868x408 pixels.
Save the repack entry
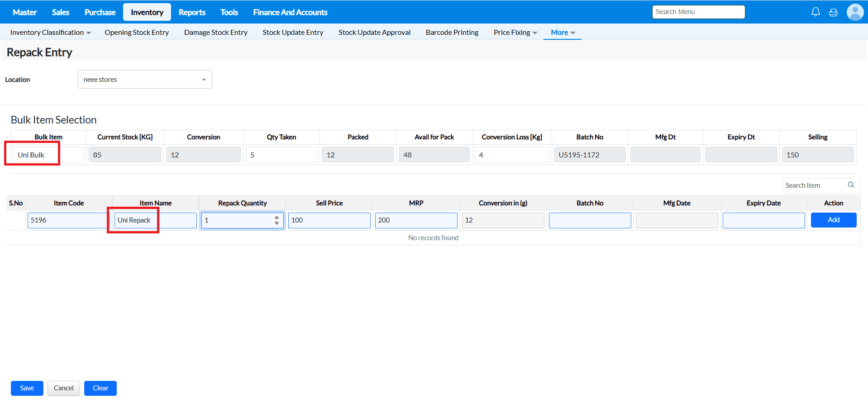tap(27, 388)
